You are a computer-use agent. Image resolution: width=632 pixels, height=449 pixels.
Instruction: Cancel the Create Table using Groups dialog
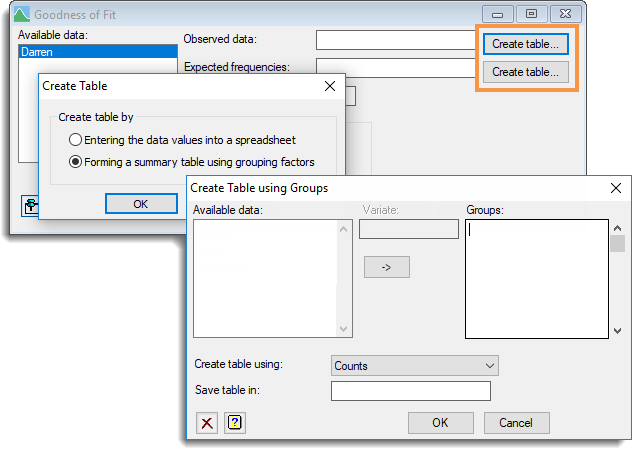pyautogui.click(x=517, y=422)
